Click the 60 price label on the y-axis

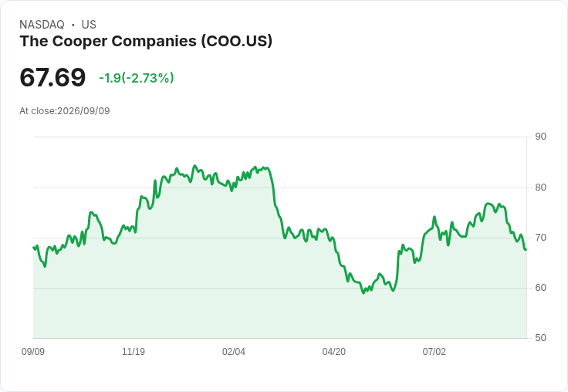point(540,288)
